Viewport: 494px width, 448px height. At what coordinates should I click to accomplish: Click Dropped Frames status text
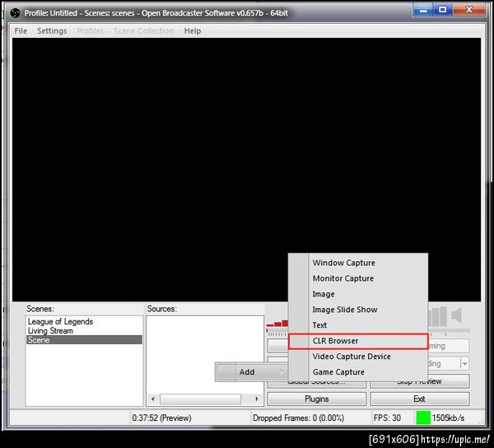point(298,418)
